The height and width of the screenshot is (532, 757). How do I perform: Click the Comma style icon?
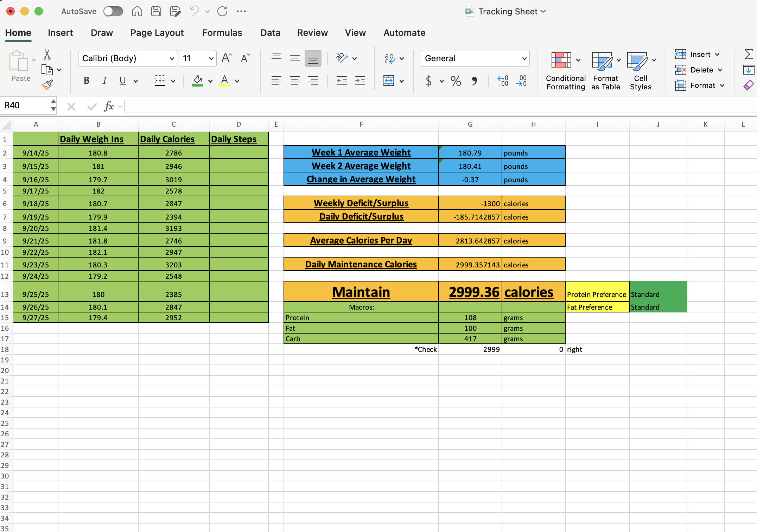pos(474,81)
